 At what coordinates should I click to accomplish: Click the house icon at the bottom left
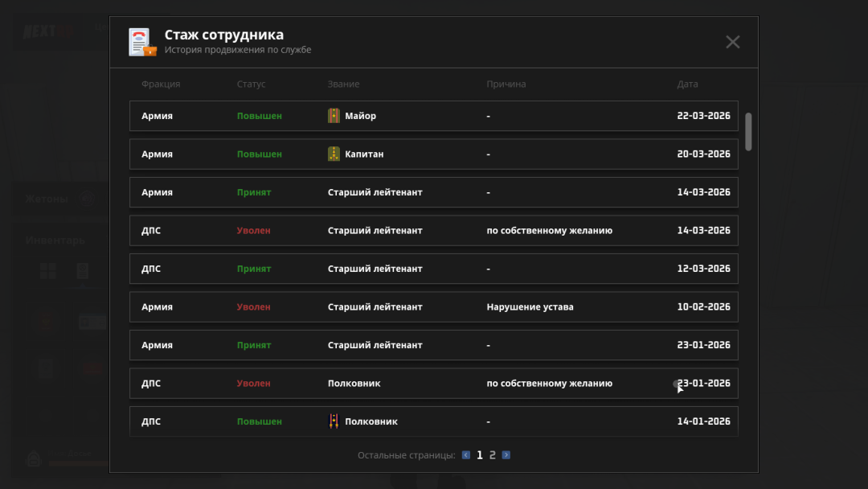[33, 458]
